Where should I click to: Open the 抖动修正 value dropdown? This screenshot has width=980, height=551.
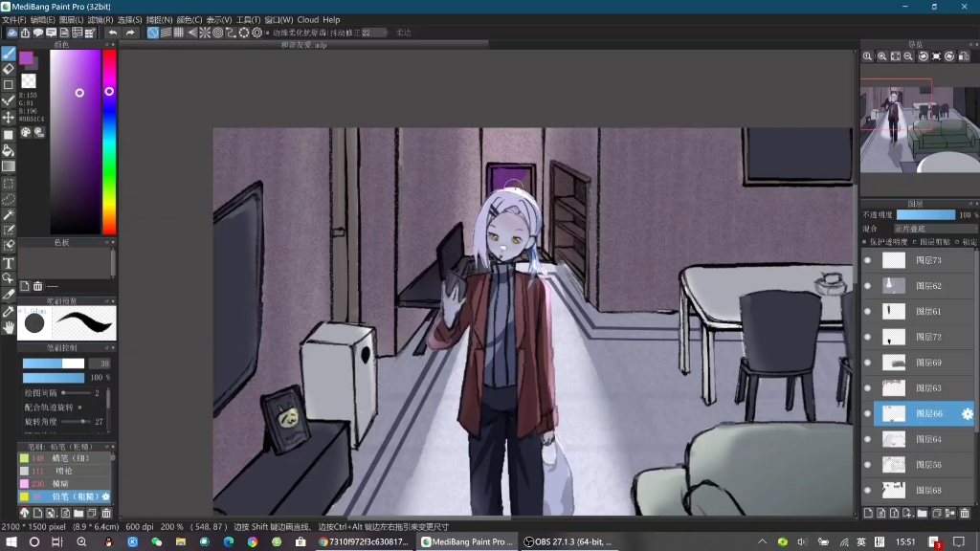pyautogui.click(x=374, y=33)
